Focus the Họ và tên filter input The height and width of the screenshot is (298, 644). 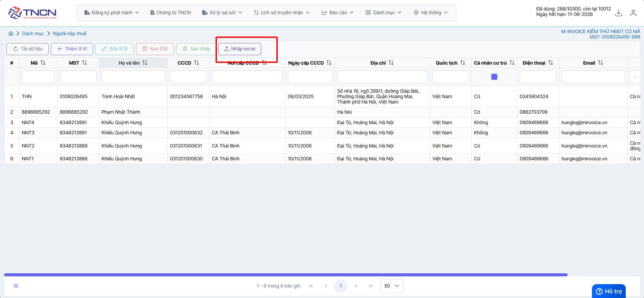pyautogui.click(x=133, y=77)
